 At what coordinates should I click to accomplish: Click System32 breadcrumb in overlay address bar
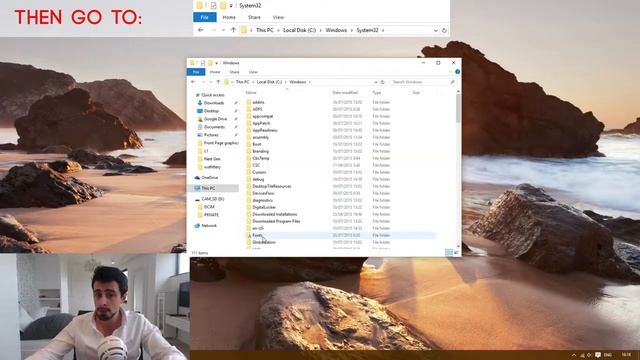pos(367,30)
